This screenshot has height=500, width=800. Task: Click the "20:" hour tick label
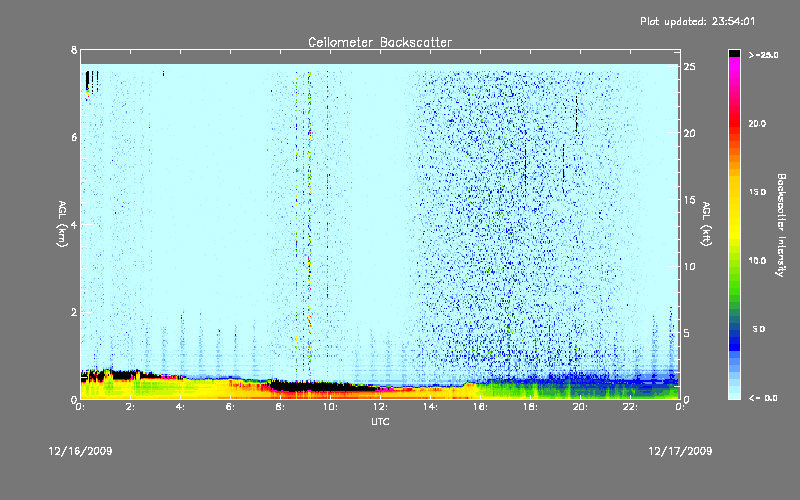tap(580, 407)
